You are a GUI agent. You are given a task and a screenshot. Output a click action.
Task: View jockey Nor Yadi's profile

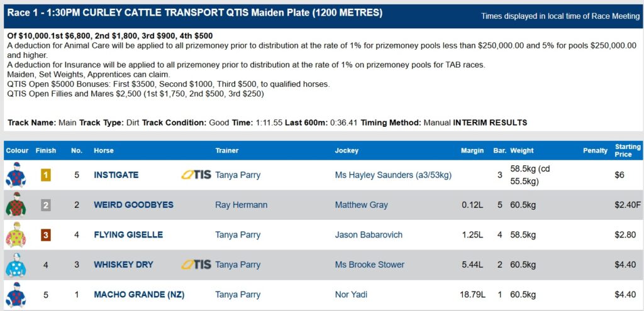[351, 295]
